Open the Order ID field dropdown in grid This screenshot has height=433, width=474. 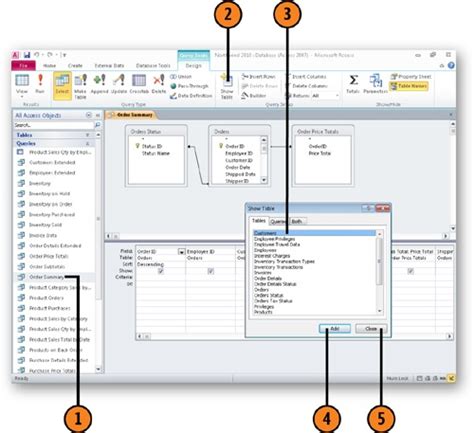181,252
